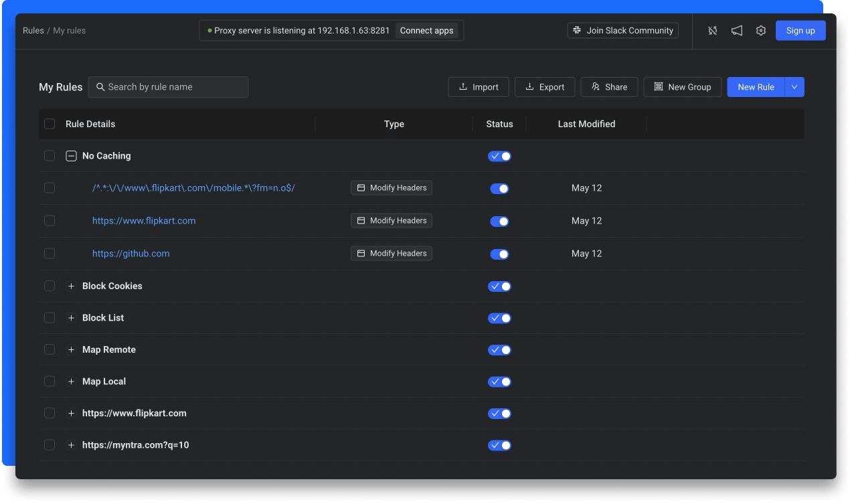Tick the No Caching group checkbox

click(x=50, y=156)
